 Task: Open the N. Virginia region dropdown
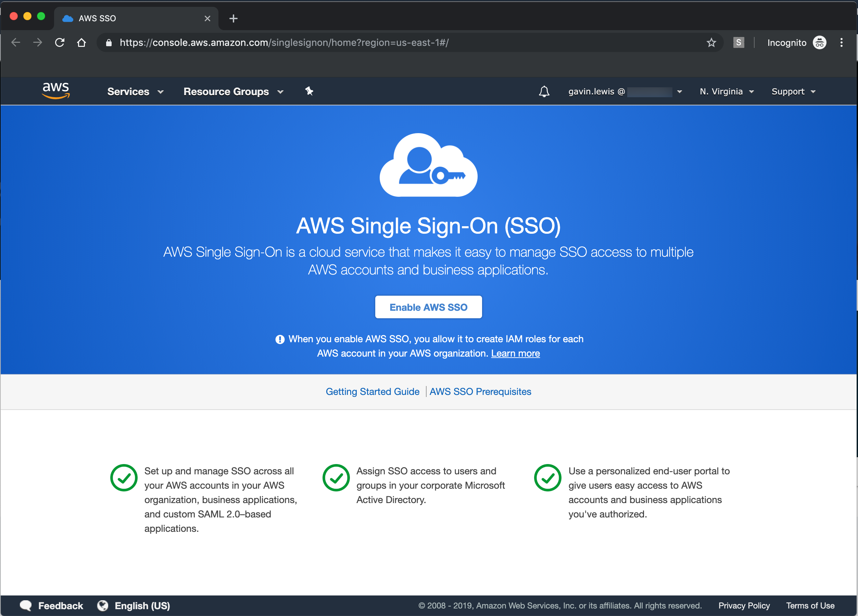pos(727,91)
